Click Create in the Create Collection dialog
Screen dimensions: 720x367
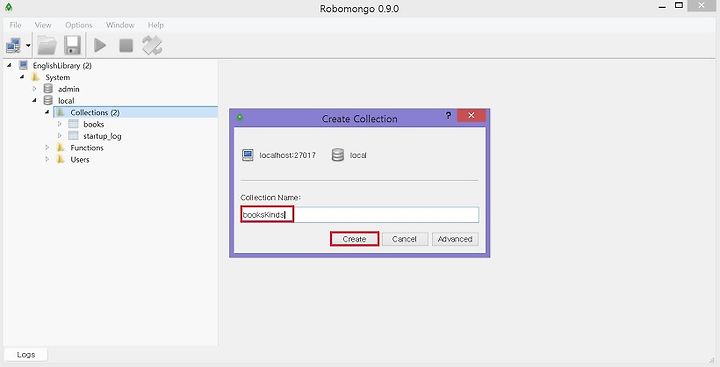(x=354, y=239)
